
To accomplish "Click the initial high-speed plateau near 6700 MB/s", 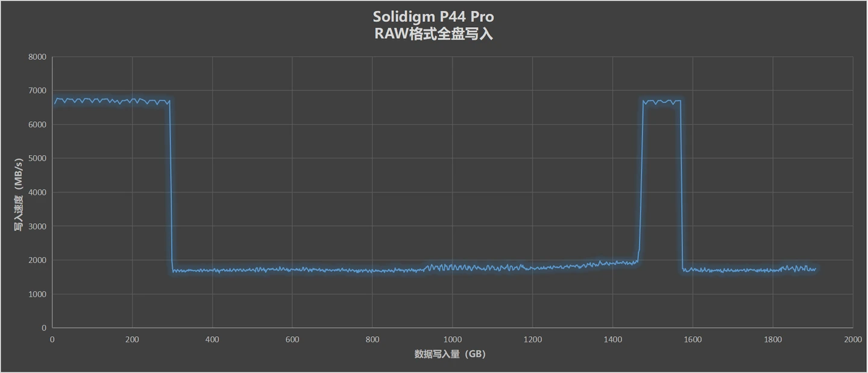I will click(112, 101).
